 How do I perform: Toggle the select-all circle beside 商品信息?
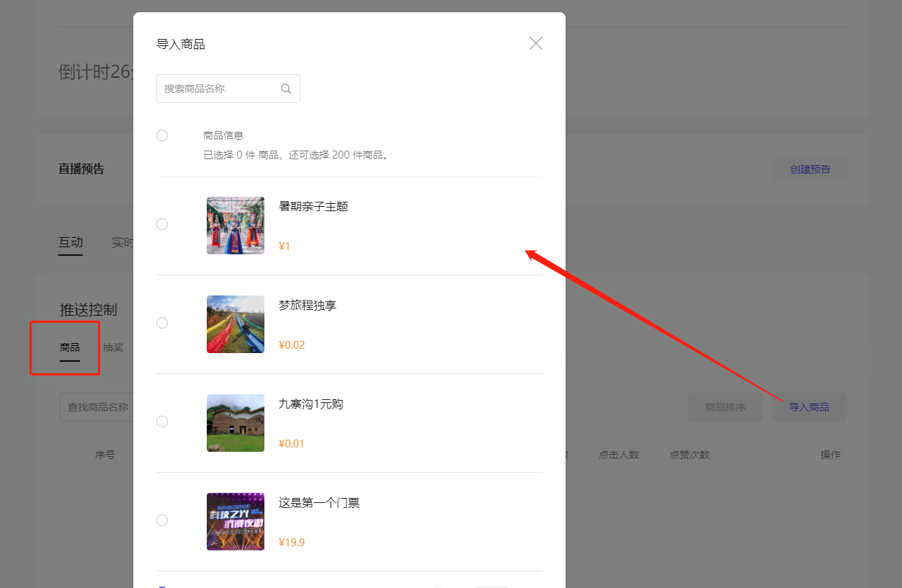pos(162,135)
